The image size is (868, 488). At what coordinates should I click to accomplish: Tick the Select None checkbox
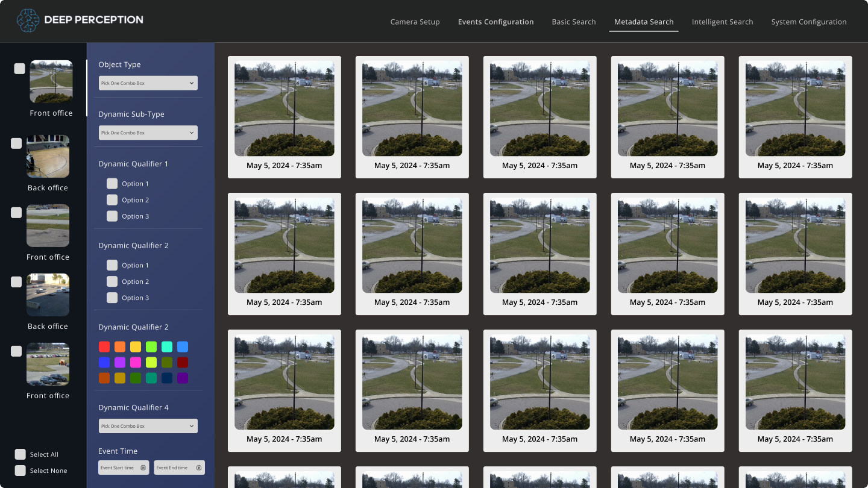(x=20, y=471)
